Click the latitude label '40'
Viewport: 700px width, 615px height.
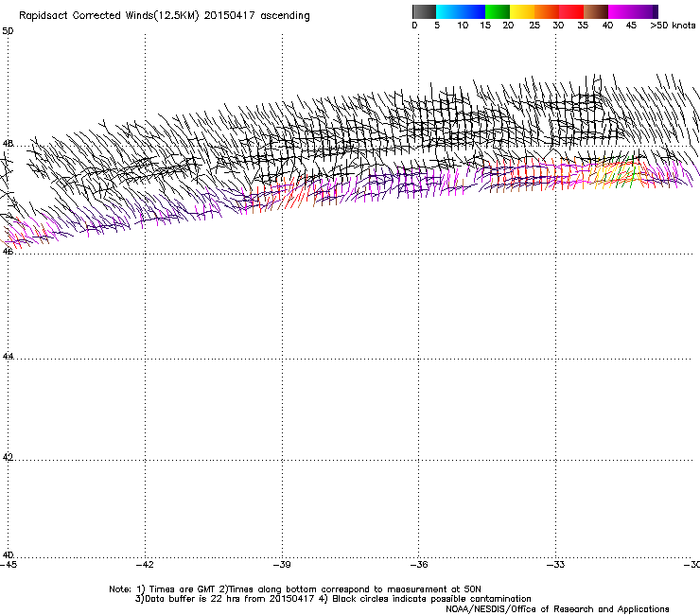[8, 554]
